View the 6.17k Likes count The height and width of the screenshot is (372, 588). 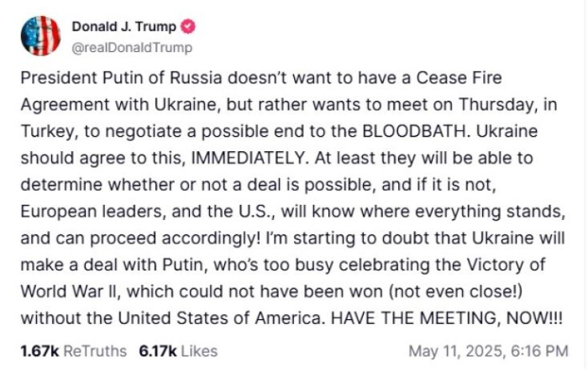(158, 351)
